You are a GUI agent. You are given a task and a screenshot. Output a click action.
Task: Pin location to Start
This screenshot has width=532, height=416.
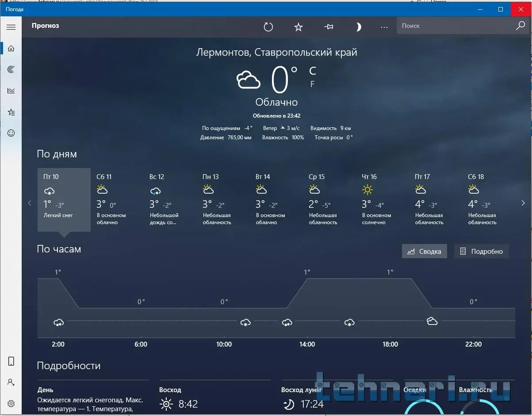click(328, 27)
